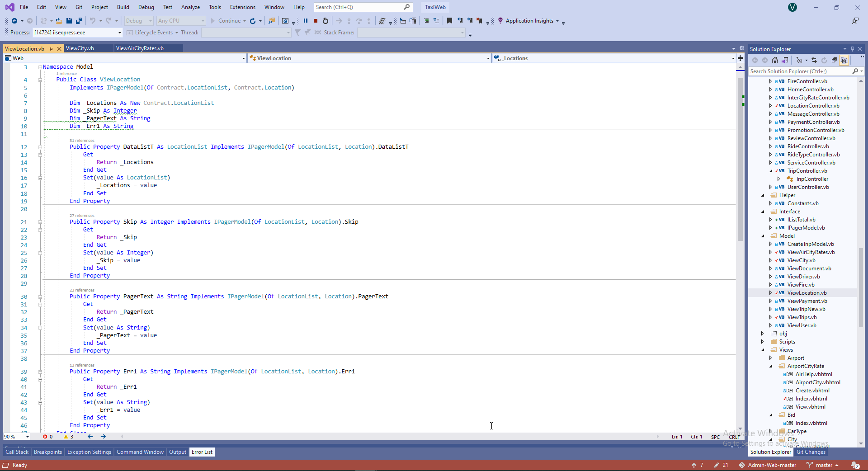Expand the obj folder node
The image size is (868, 471).
tap(763, 334)
